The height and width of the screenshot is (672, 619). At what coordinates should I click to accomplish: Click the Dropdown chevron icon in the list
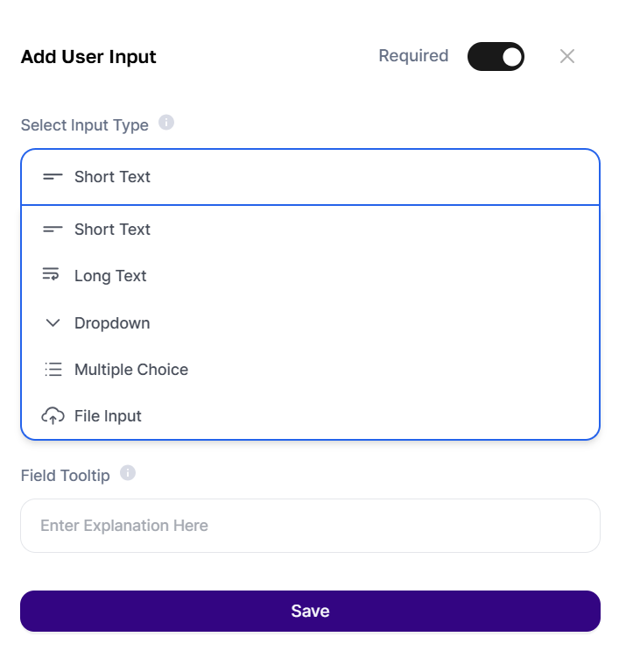pos(53,322)
